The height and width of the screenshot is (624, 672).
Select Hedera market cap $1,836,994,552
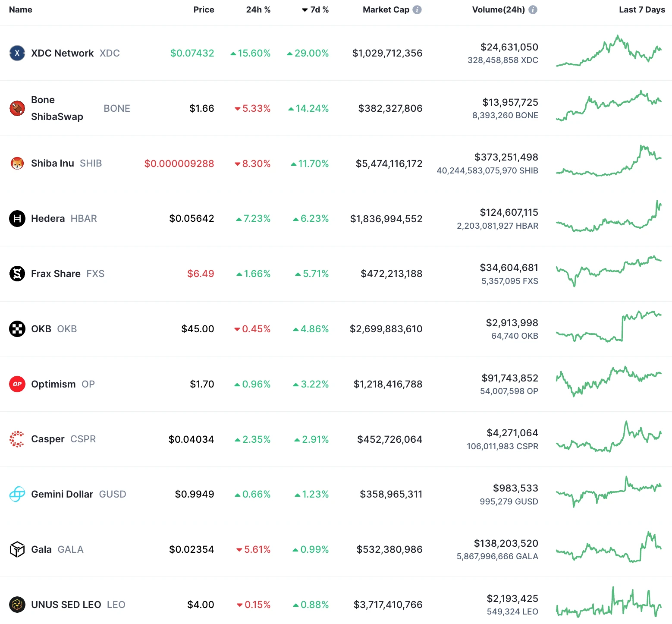[386, 219]
